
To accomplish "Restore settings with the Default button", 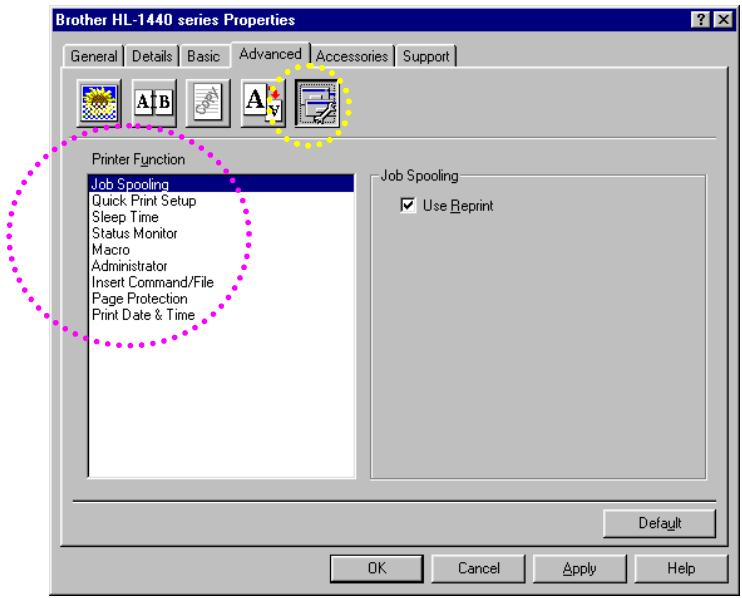I will pos(660,523).
